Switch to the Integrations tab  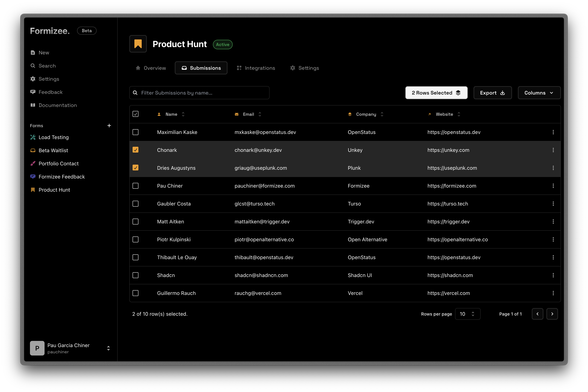(x=256, y=68)
